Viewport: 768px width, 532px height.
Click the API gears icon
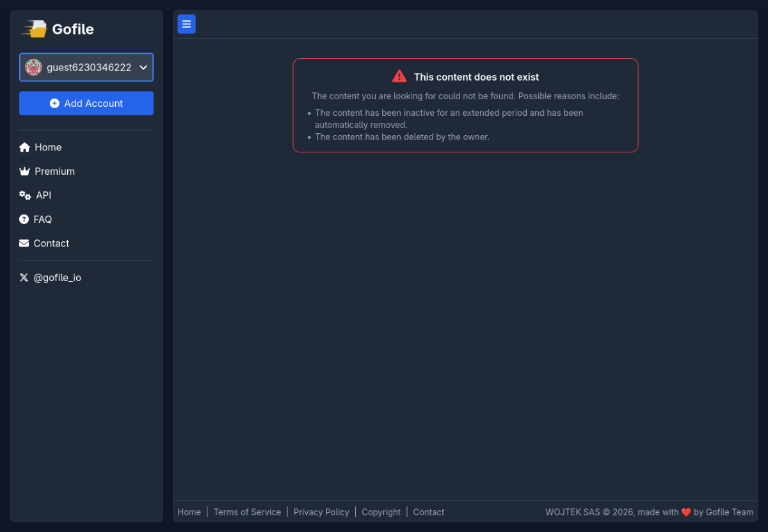pyautogui.click(x=25, y=195)
